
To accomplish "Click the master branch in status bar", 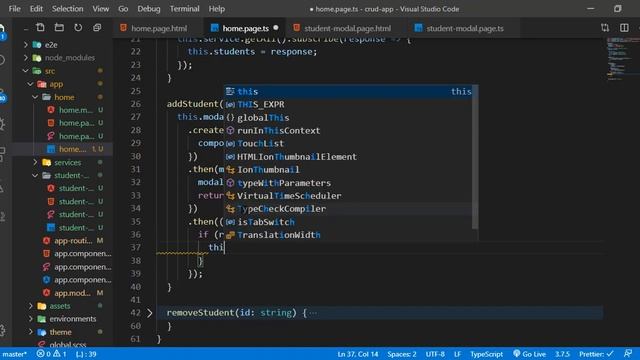I will pos(15,354).
